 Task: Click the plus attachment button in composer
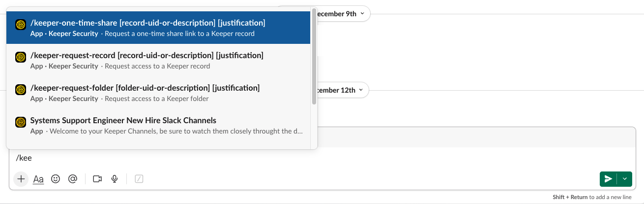pyautogui.click(x=21, y=179)
